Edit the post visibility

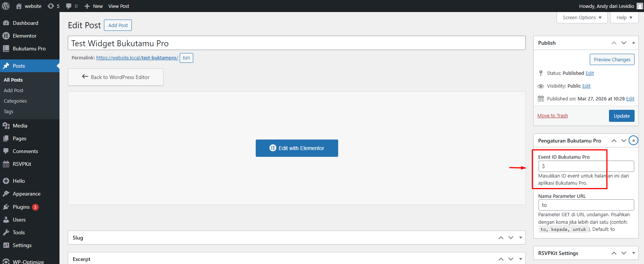(586, 86)
